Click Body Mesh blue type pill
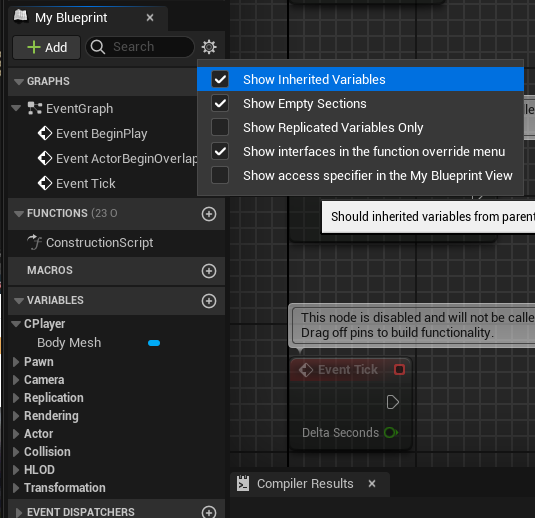The width and height of the screenshot is (535, 518). pyautogui.click(x=154, y=343)
